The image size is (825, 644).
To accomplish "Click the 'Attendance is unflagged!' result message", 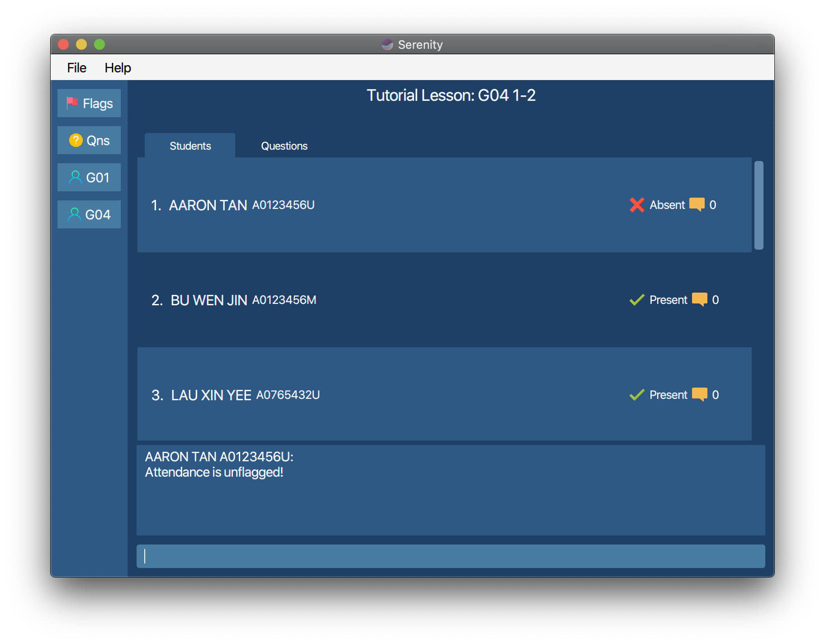I will 214,472.
